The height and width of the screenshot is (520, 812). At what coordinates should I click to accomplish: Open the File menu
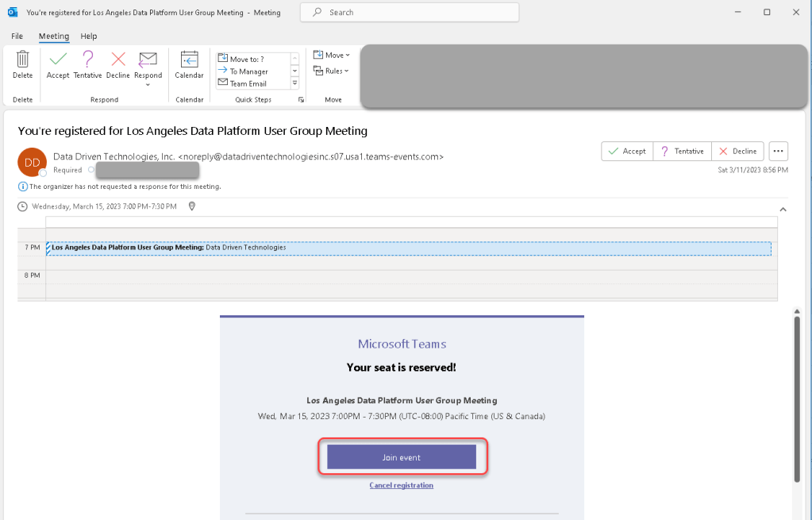click(17, 37)
